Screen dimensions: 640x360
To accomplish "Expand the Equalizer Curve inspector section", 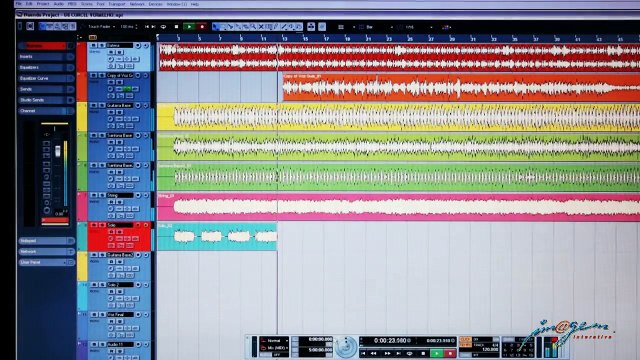I will (46, 78).
